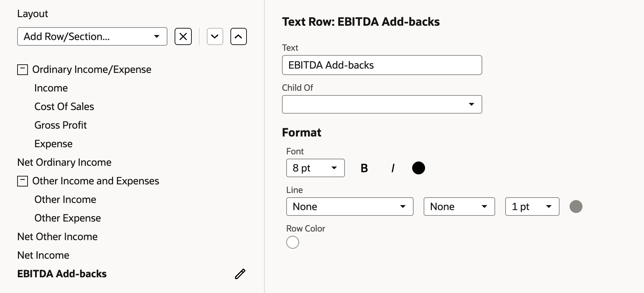The width and height of the screenshot is (644, 293).
Task: Move row up with chevron-up icon
Action: click(x=239, y=36)
